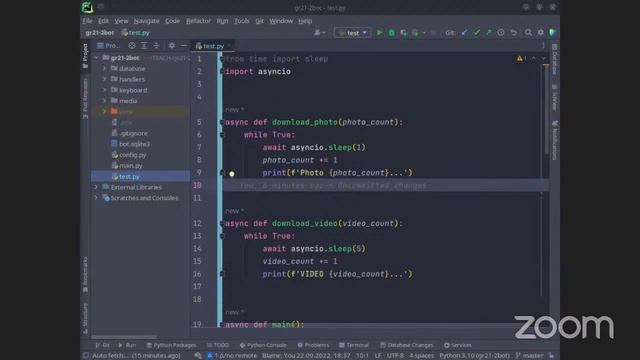Open the Services tool window
Viewport: 640px width, 360px height.
point(458,345)
